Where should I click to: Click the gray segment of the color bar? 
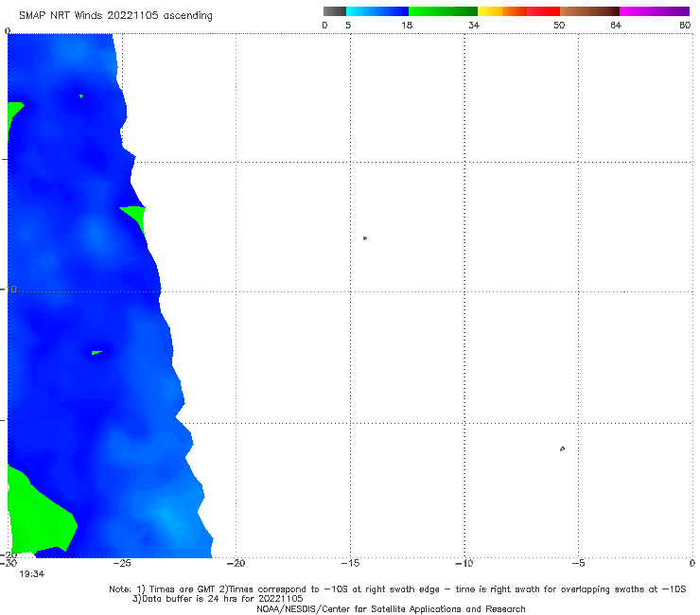pos(334,11)
